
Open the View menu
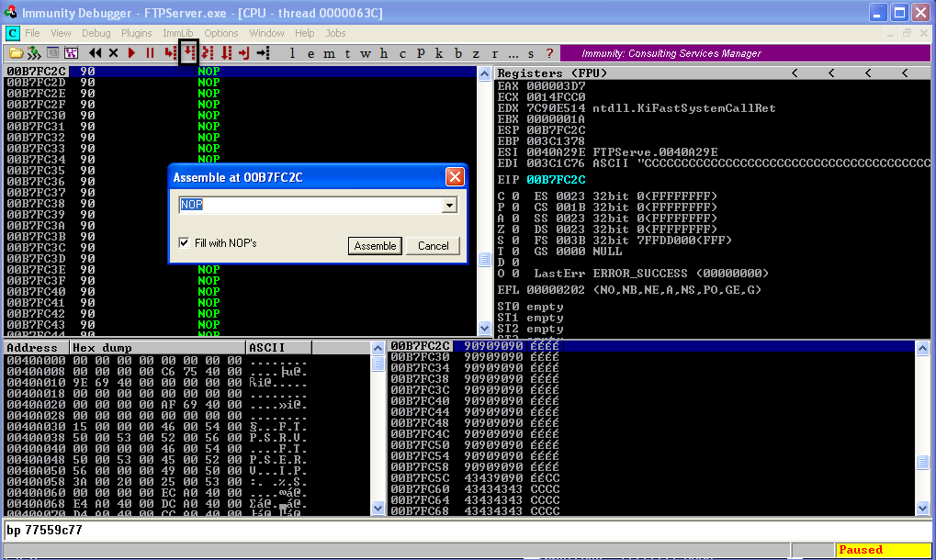click(x=61, y=33)
